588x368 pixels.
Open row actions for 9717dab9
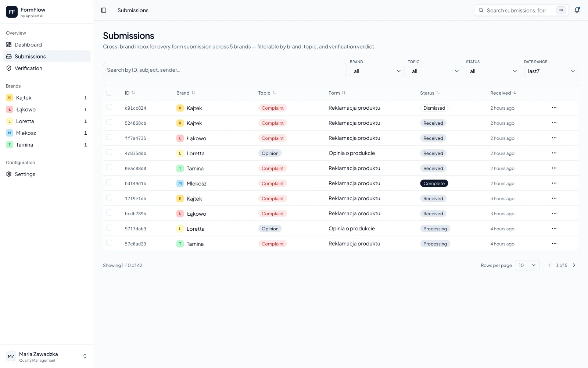(x=554, y=229)
